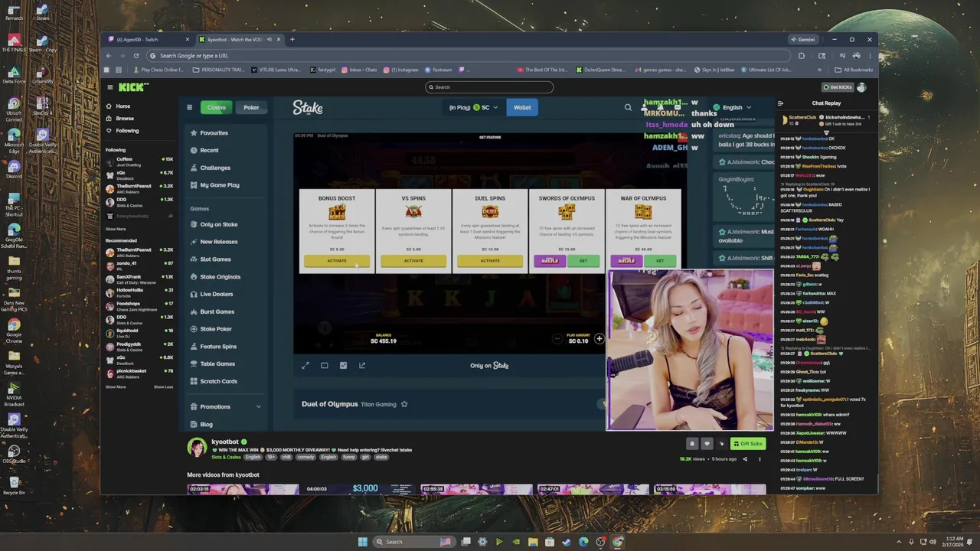Click the Titan Gaming provider link

pyautogui.click(x=379, y=404)
